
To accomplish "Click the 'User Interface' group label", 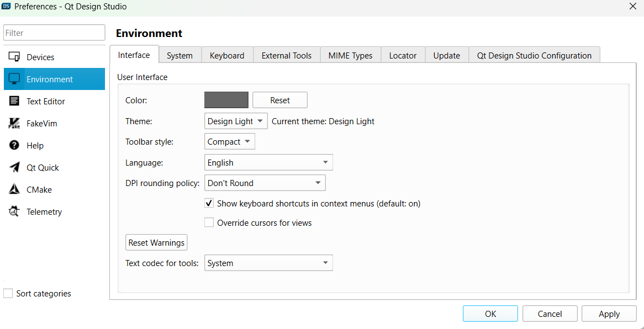I will pyautogui.click(x=142, y=77).
